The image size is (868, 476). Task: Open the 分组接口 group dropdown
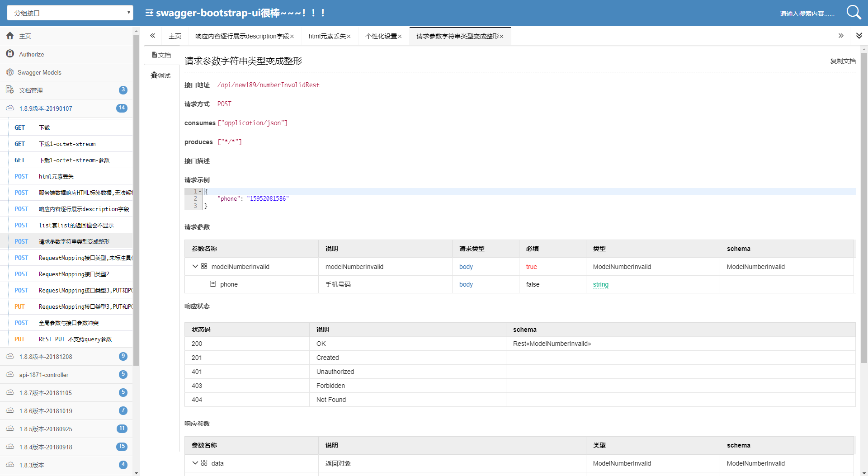(x=70, y=13)
